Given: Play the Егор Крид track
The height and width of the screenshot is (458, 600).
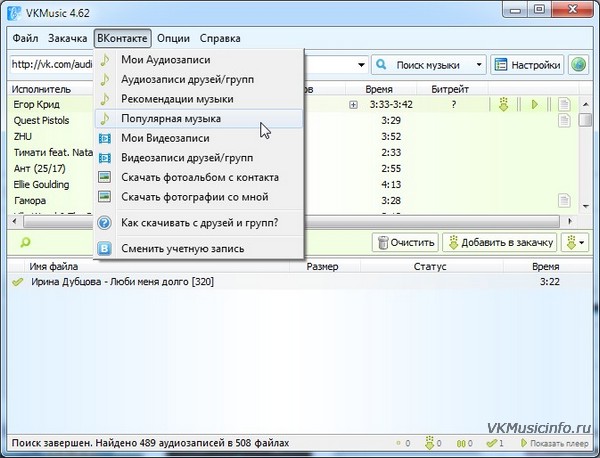Looking at the screenshot, I should [535, 104].
